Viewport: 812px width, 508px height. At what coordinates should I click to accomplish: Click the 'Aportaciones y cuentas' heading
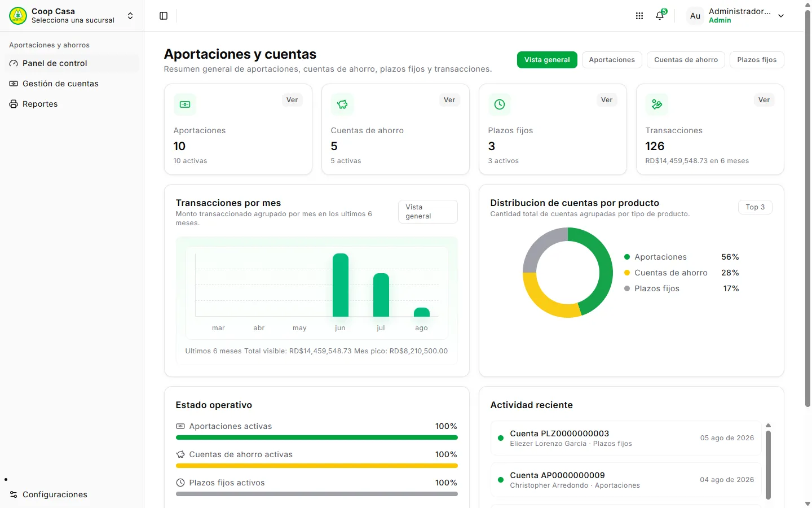pyautogui.click(x=240, y=54)
